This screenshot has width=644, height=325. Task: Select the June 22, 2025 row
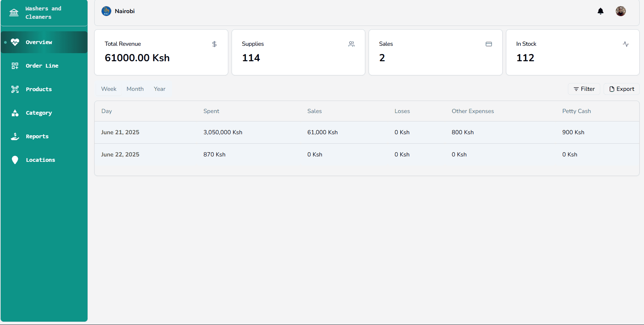pos(367,154)
